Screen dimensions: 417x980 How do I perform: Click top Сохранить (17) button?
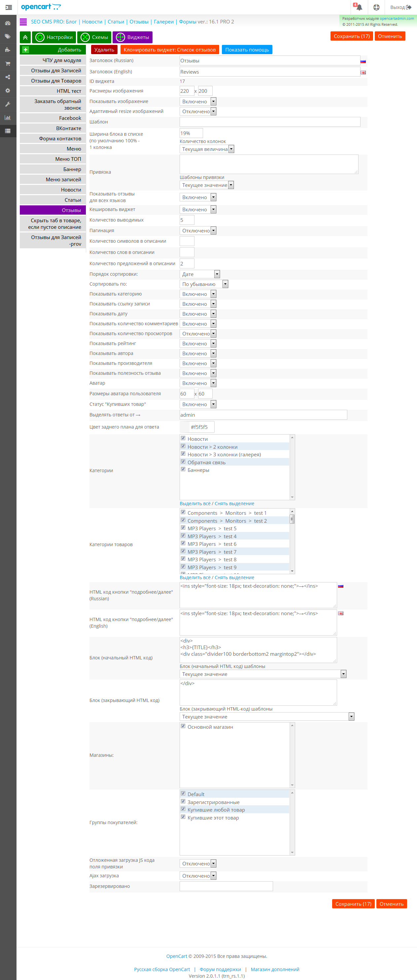[352, 36]
